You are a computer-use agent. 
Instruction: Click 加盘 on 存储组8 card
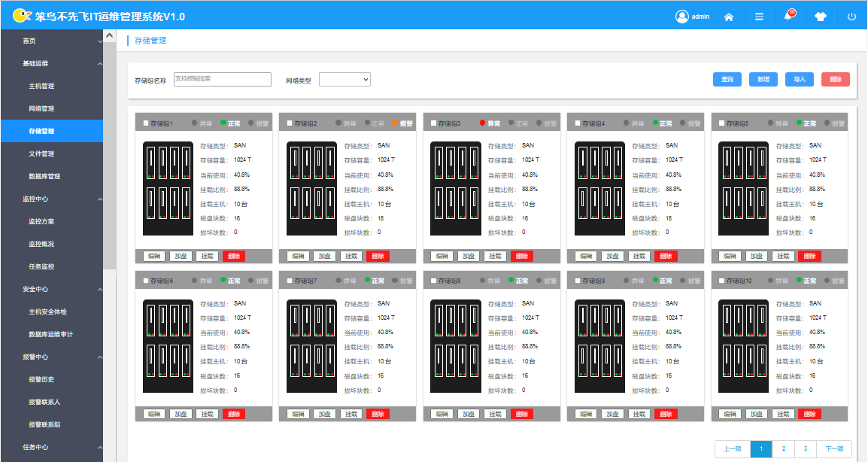point(469,414)
